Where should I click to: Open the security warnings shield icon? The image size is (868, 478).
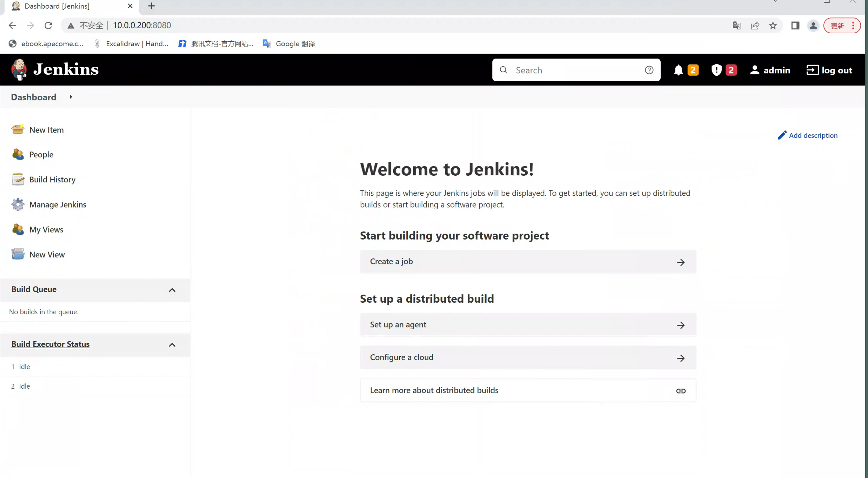pos(716,70)
